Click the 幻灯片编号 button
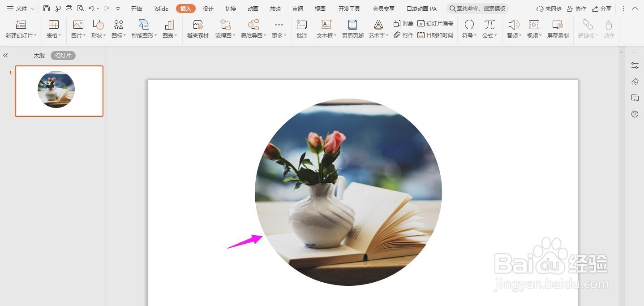The height and width of the screenshot is (306, 644). [x=435, y=24]
